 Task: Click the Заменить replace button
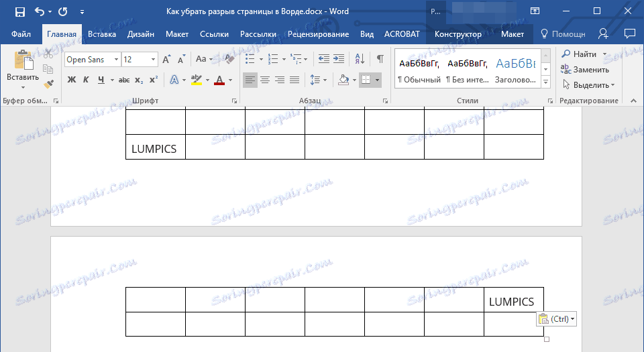coord(585,69)
